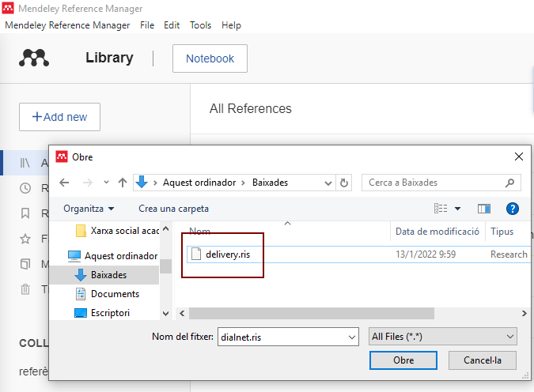Open Organitza dropdown menu
This screenshot has height=392, width=534.
coord(89,209)
